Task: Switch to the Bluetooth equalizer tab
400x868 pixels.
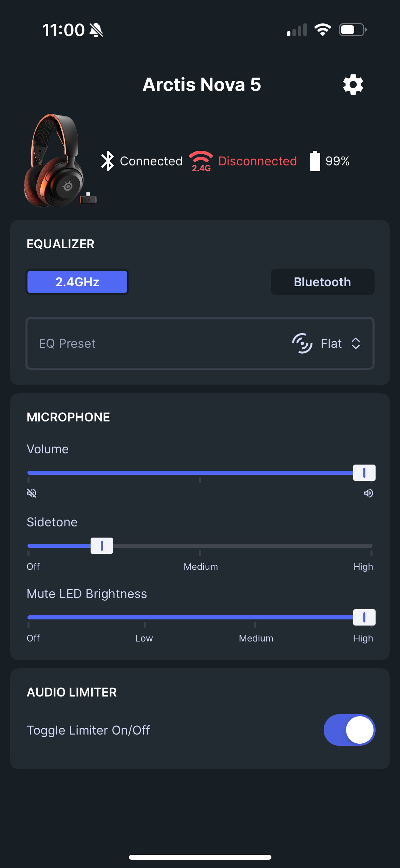Action: click(322, 282)
